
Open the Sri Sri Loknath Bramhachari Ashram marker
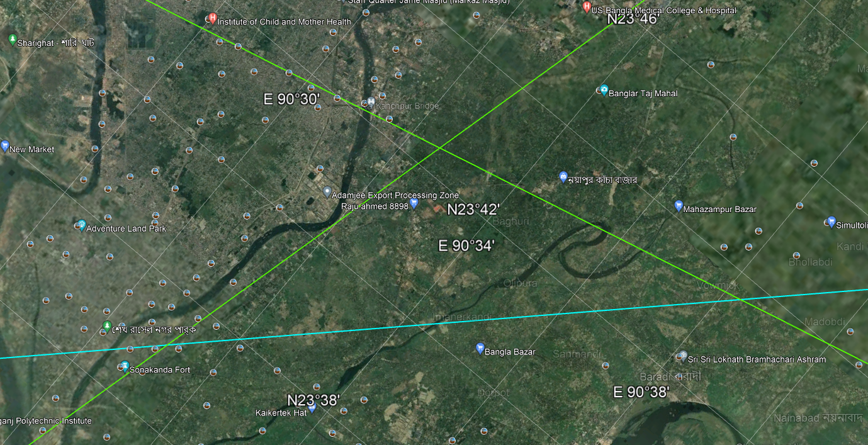[682, 357]
